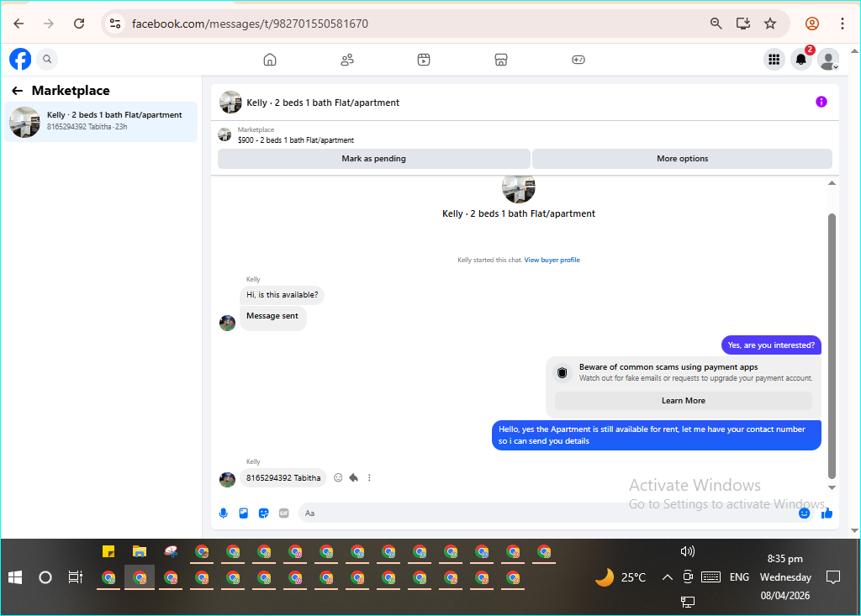The height and width of the screenshot is (616, 861).
Task: Open the emoji picker in the message box
Action: coord(805,513)
